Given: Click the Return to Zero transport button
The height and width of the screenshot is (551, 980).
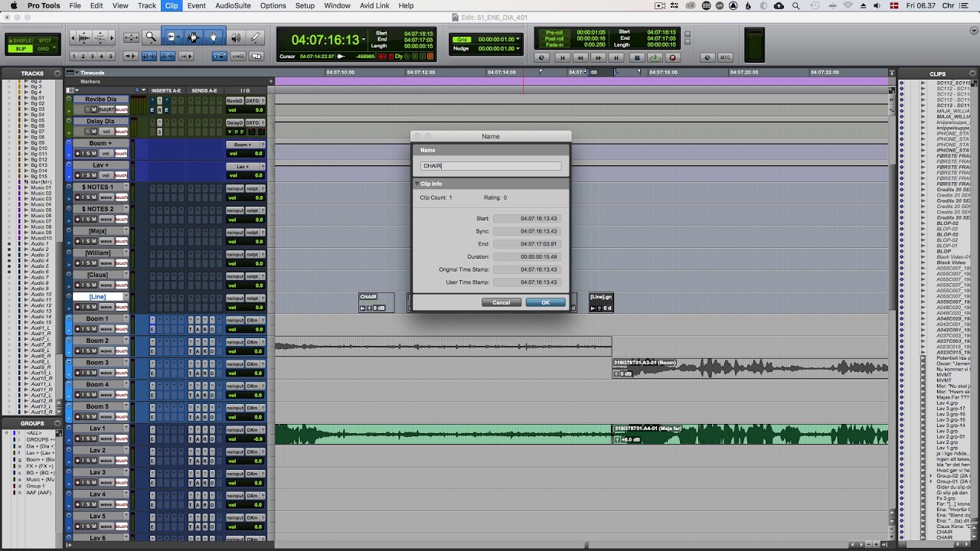Looking at the screenshot, I should click(x=562, y=57).
